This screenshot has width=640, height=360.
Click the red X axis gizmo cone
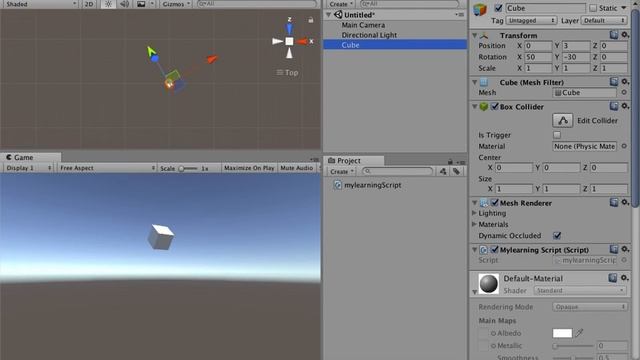[302, 41]
